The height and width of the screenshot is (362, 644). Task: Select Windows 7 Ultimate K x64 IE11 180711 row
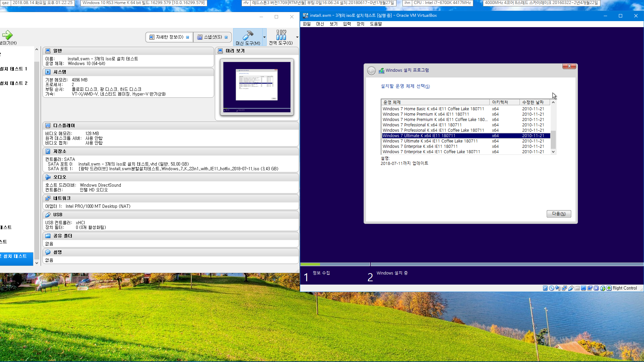[466, 136]
